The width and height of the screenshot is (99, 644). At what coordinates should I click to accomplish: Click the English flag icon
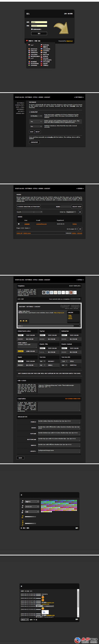tap(29, 51)
